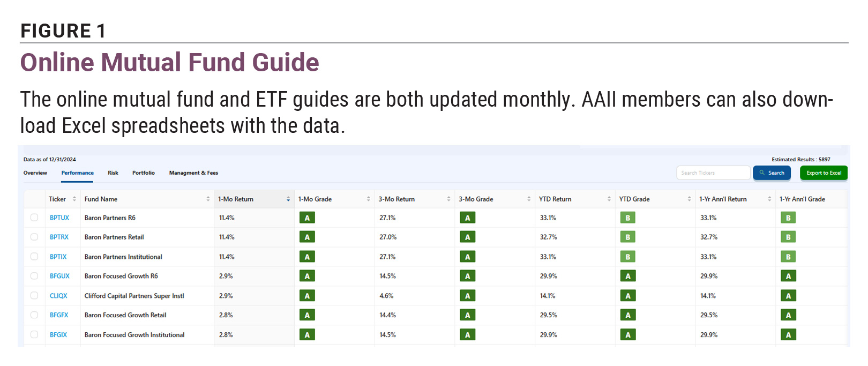Click the 3-Mo Grade sort arrows
Viewport: 868px width, 366px height.
tap(529, 199)
